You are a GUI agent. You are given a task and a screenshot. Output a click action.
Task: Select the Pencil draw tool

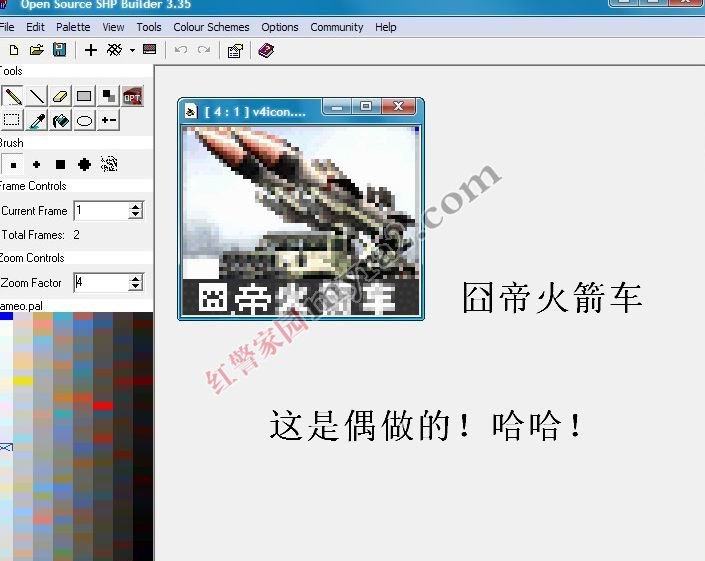(x=13, y=96)
